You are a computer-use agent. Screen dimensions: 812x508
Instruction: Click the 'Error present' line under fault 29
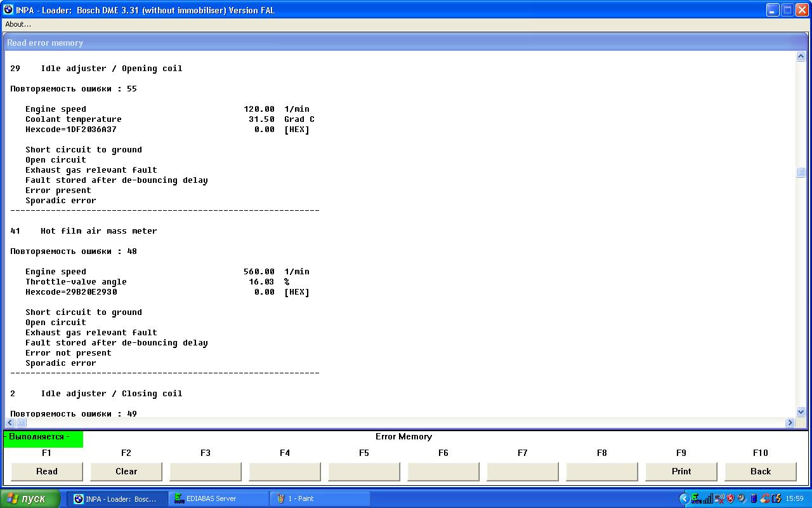[58, 190]
